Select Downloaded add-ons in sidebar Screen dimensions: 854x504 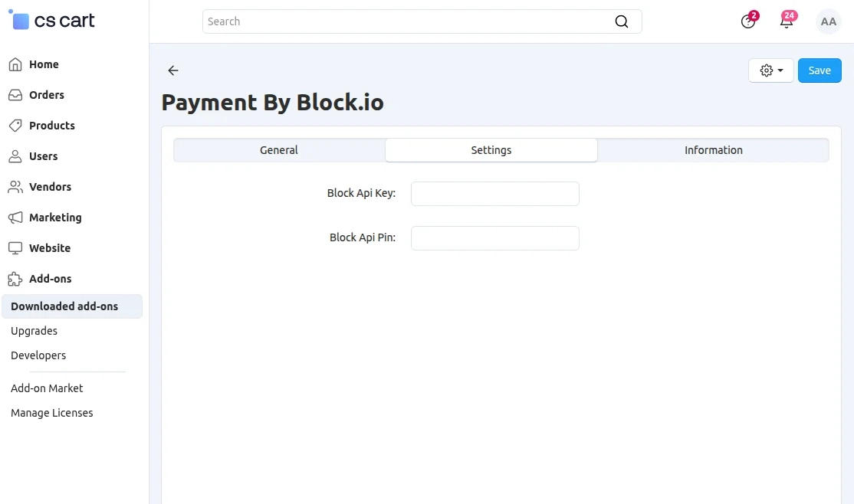[72, 306]
